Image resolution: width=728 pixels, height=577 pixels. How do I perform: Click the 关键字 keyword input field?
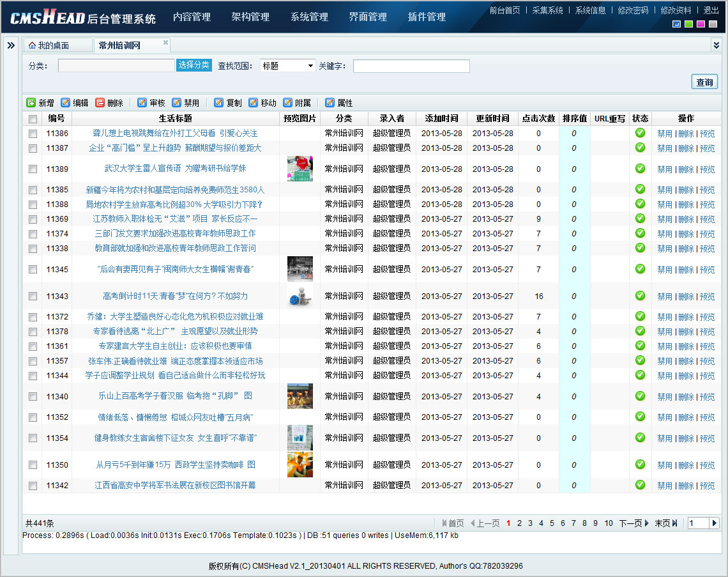(x=411, y=66)
